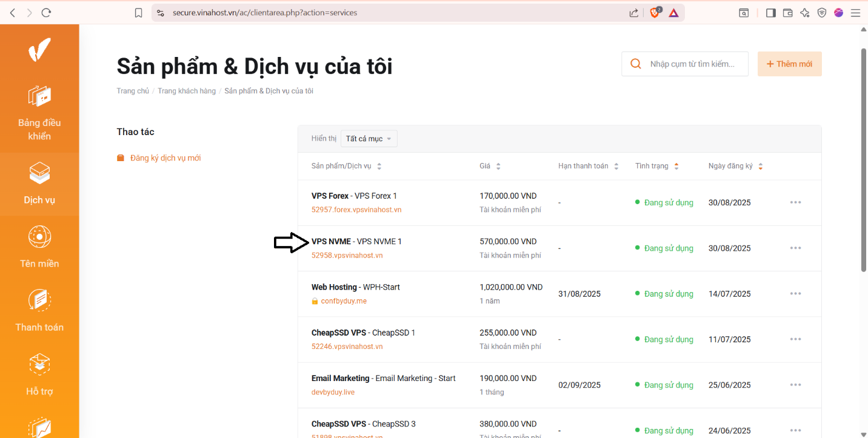Click browser back arrow
This screenshot has height=438, width=868.
pyautogui.click(x=12, y=13)
